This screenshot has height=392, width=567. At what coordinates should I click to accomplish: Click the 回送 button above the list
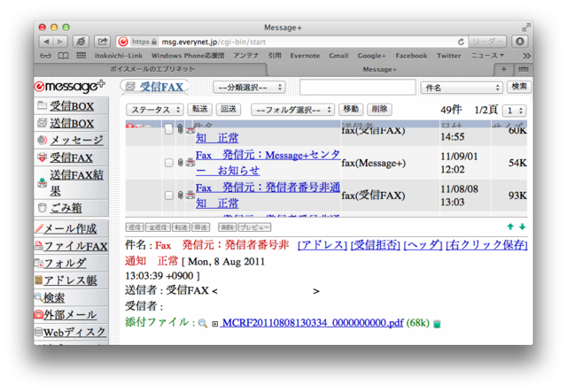tap(229, 109)
